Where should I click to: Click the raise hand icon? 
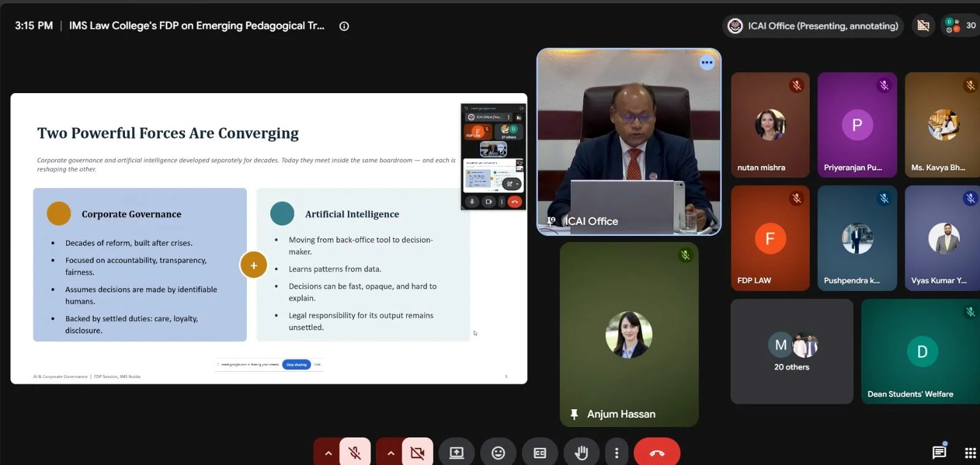[x=581, y=453]
